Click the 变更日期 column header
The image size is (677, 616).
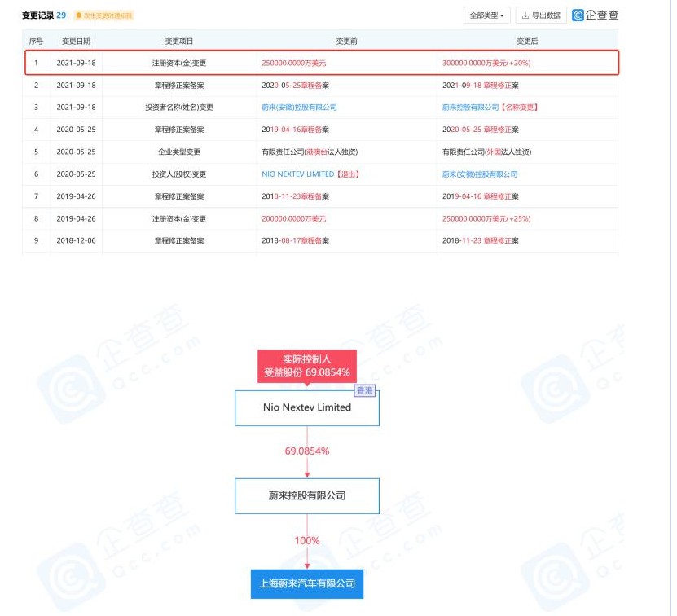pos(76,41)
